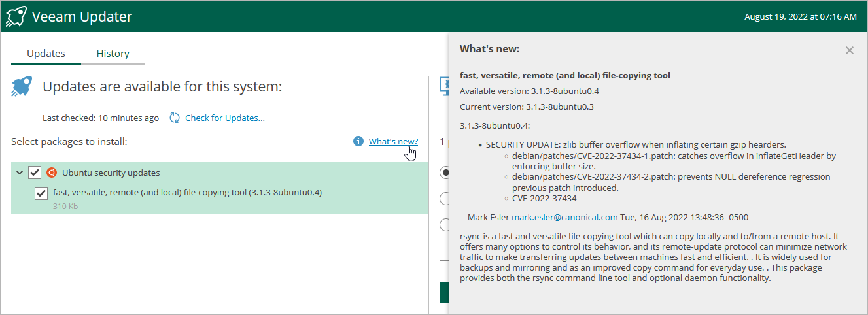Click the blue rocket icon beside the updates heading
This screenshot has width=868, height=315.
[22, 86]
